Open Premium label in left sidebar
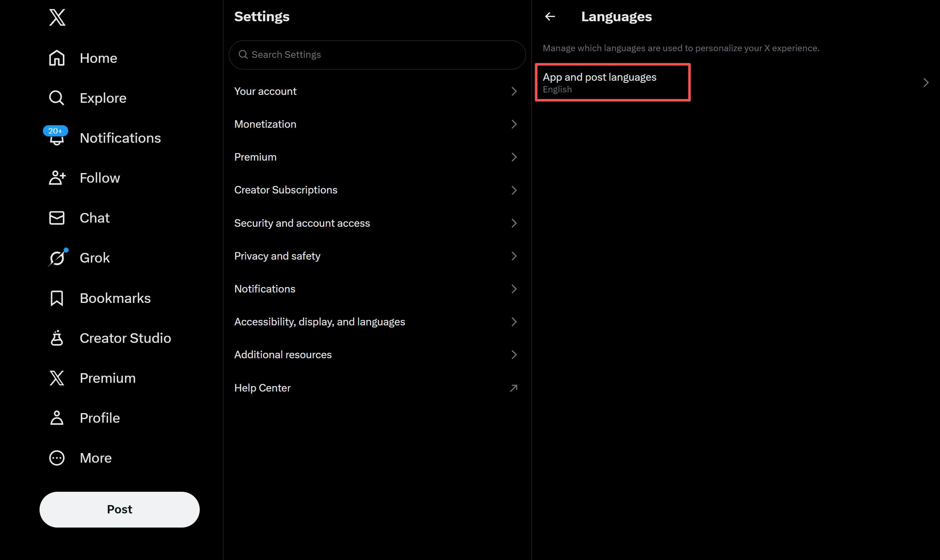 (108, 378)
